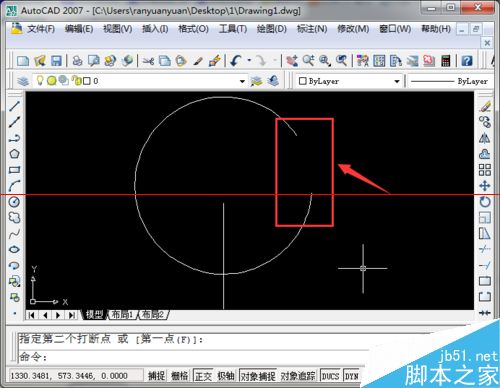Toggle 捕捉 snap mode
Viewport: 500px width, 388px height.
point(156,376)
